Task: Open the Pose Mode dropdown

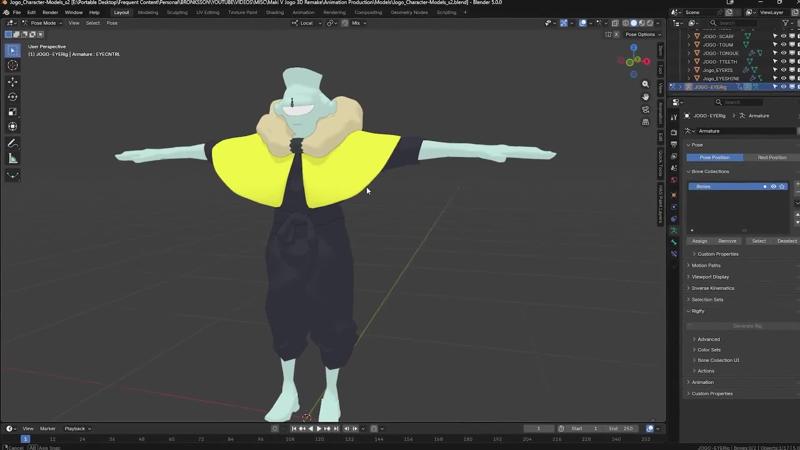Action: coord(42,23)
